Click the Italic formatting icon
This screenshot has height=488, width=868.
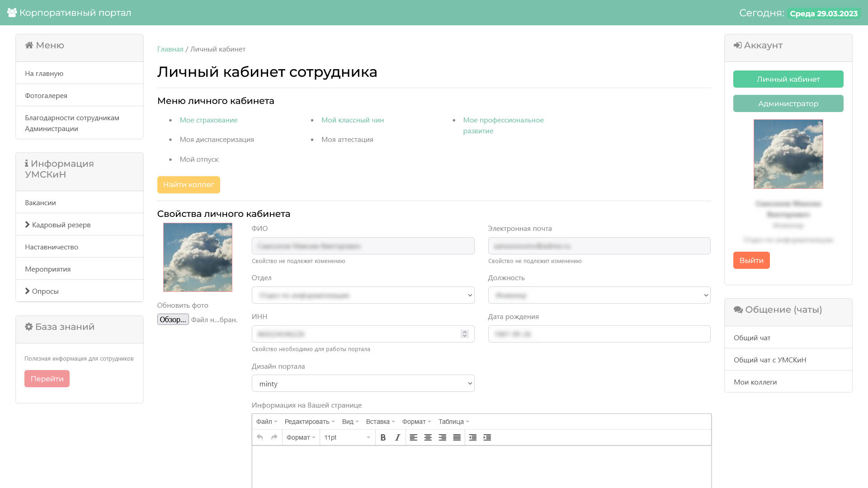coord(397,437)
